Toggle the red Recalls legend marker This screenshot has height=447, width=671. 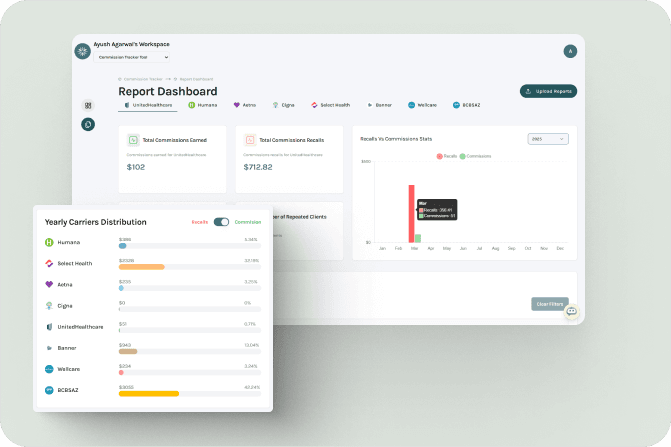[x=439, y=156]
